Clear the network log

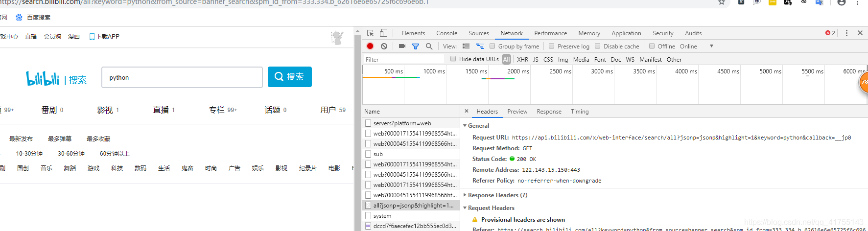click(384, 46)
